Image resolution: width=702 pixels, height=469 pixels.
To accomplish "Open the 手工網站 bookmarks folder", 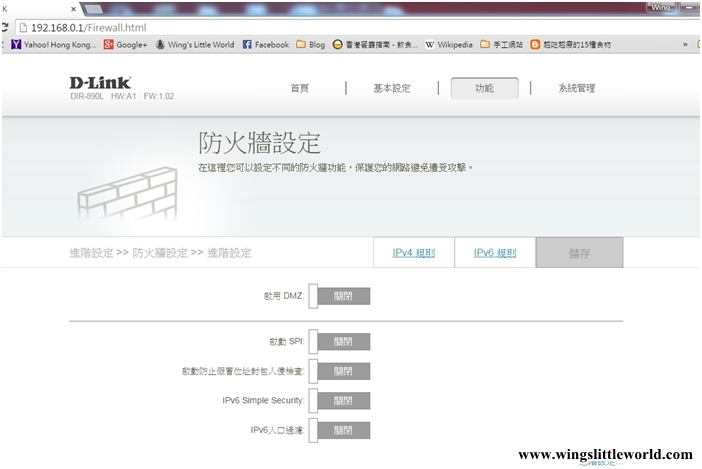I will pyautogui.click(x=501, y=45).
